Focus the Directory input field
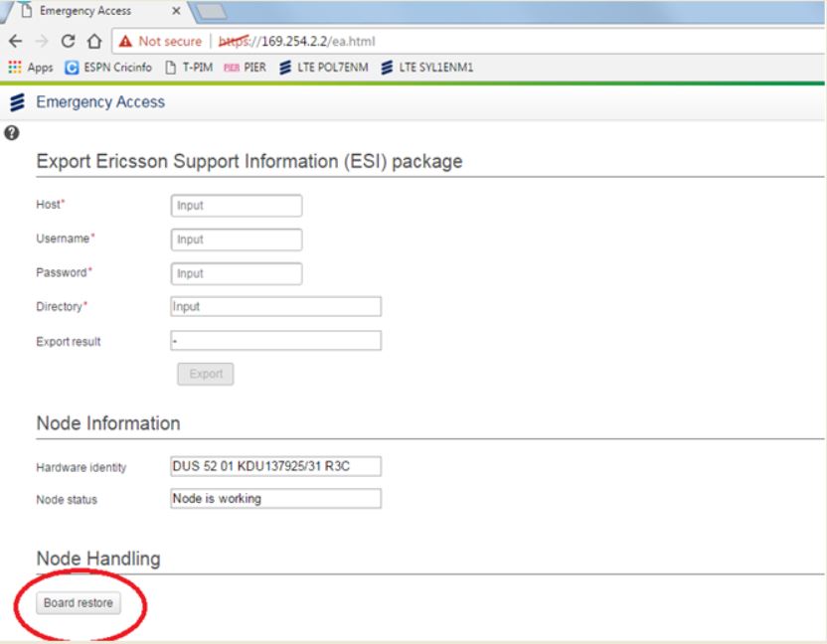 click(275, 307)
